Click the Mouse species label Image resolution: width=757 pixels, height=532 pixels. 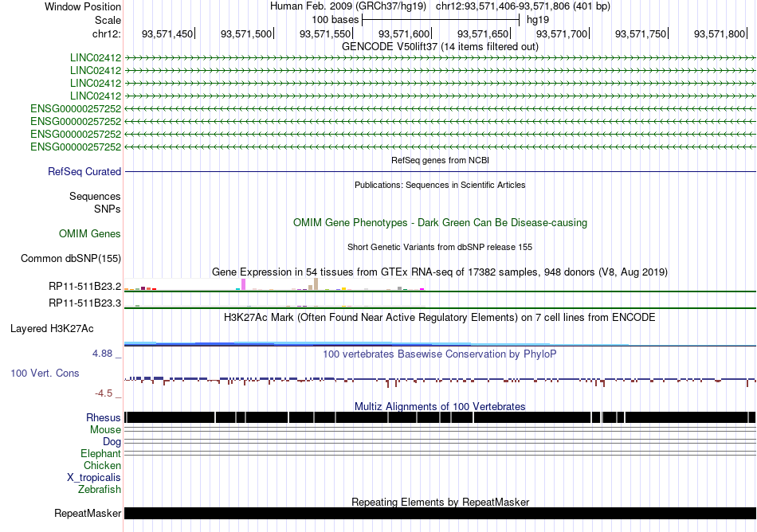tap(105, 430)
